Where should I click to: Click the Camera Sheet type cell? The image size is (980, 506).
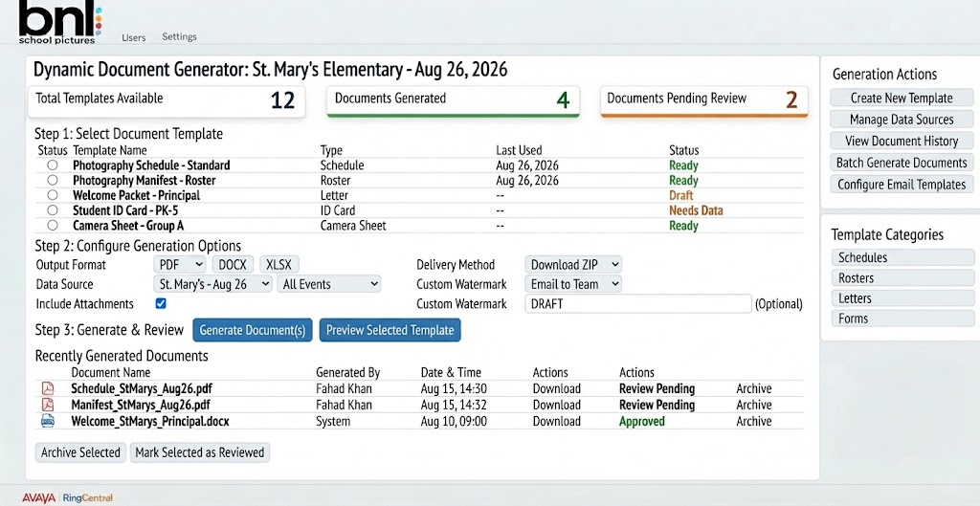tap(353, 226)
